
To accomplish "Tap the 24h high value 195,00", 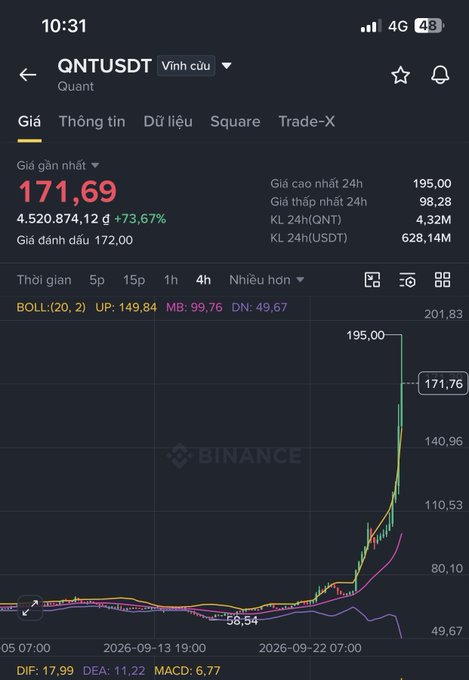I will (432, 183).
